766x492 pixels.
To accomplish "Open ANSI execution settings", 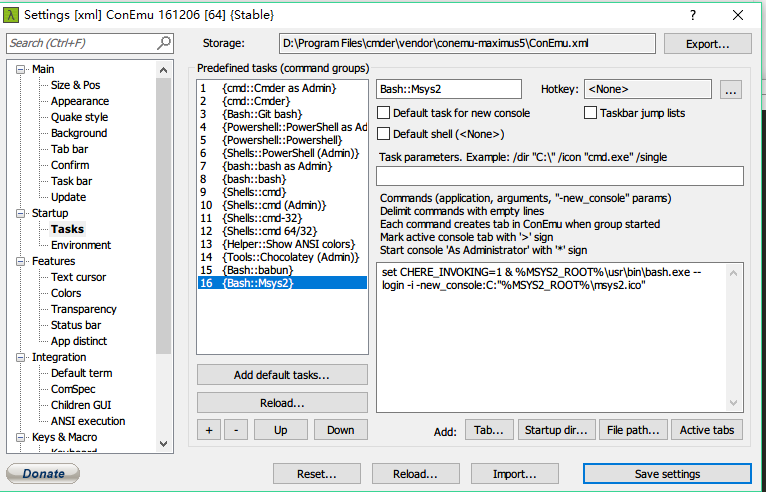I will [88, 421].
